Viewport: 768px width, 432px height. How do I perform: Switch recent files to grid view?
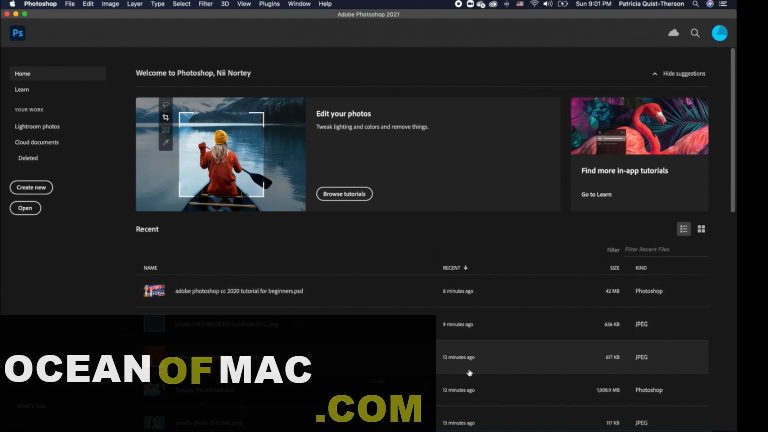701,229
